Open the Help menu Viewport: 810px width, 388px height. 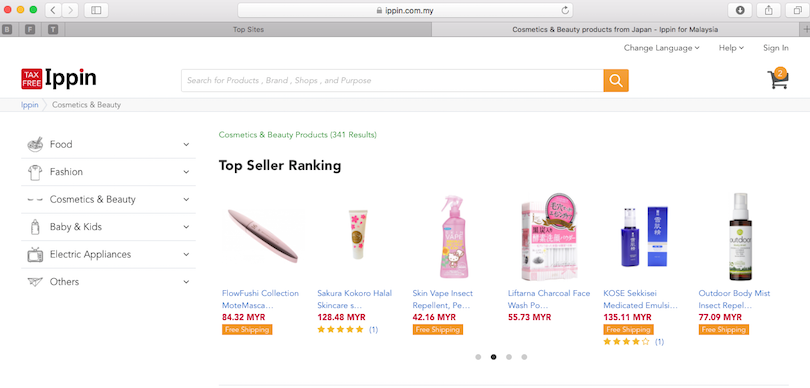pos(731,48)
